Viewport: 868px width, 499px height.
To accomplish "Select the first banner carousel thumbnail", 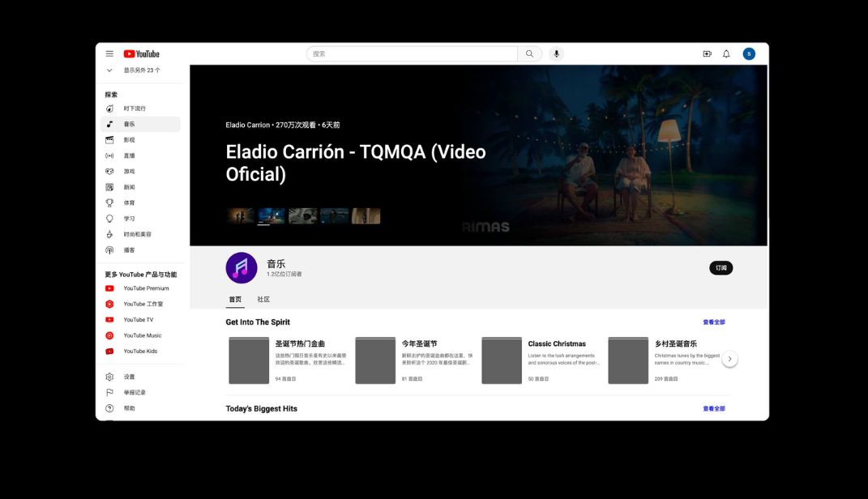I will click(x=240, y=216).
